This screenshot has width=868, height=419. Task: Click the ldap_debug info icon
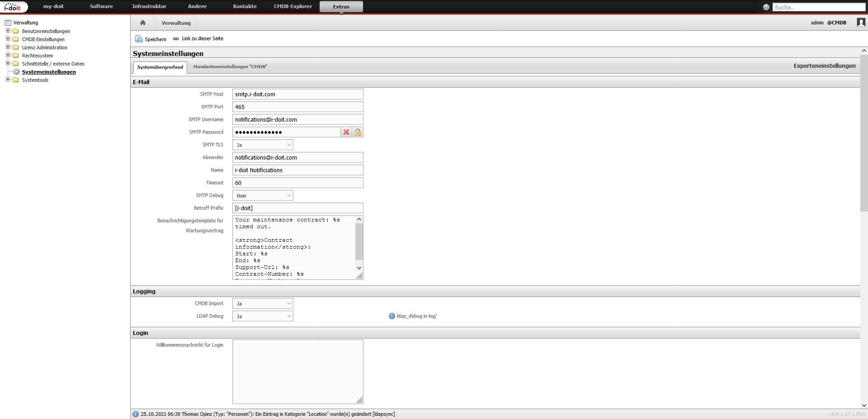(x=392, y=316)
